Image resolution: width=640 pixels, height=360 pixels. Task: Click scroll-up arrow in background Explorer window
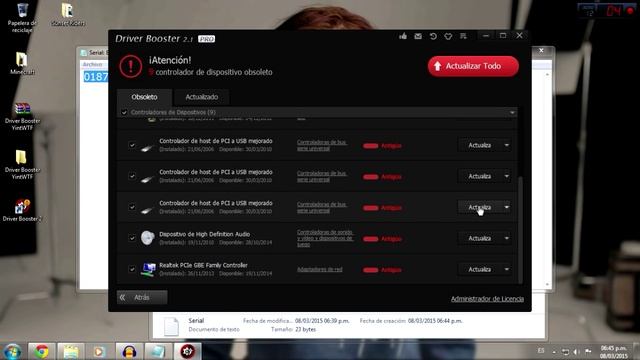(x=547, y=75)
